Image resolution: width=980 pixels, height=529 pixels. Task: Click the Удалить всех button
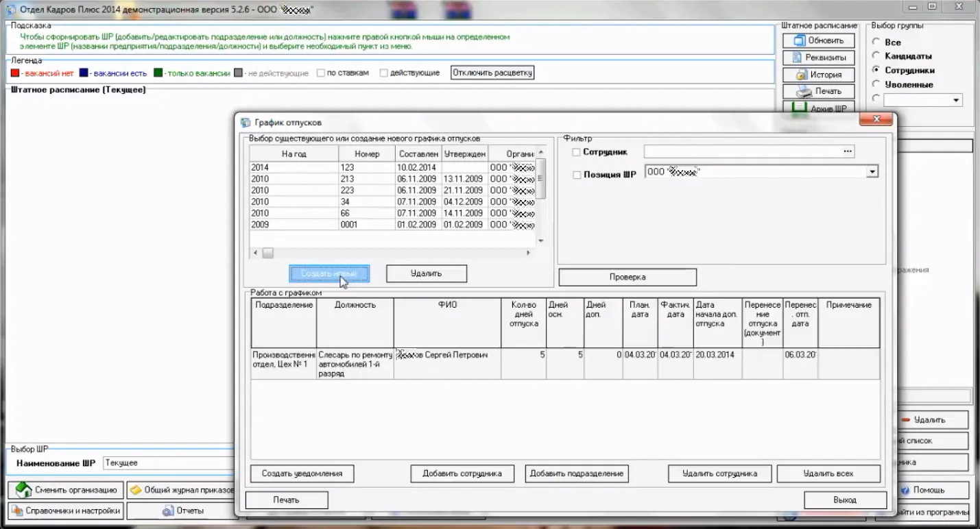[x=828, y=473]
